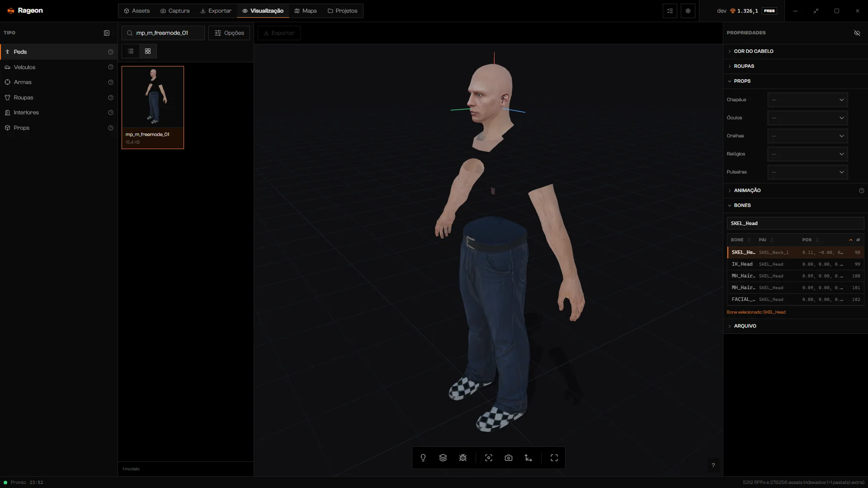The width and height of the screenshot is (868, 488).
Task: Toggle scene lighting with the lightbulb icon
Action: tap(423, 458)
